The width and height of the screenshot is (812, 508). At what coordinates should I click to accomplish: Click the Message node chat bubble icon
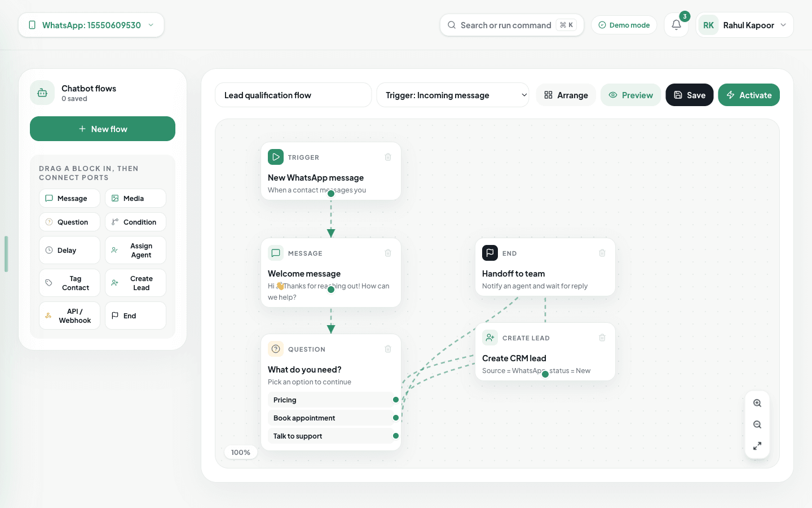276,253
